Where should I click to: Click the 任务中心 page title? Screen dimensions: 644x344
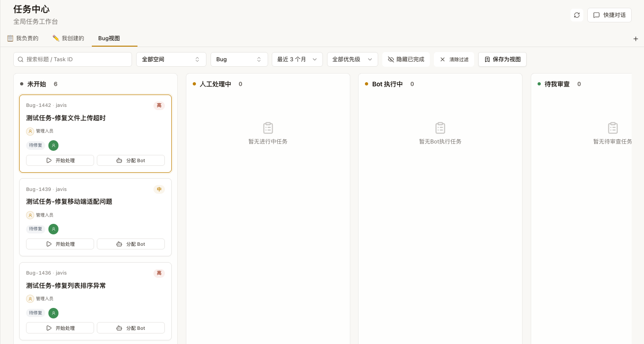(32, 9)
